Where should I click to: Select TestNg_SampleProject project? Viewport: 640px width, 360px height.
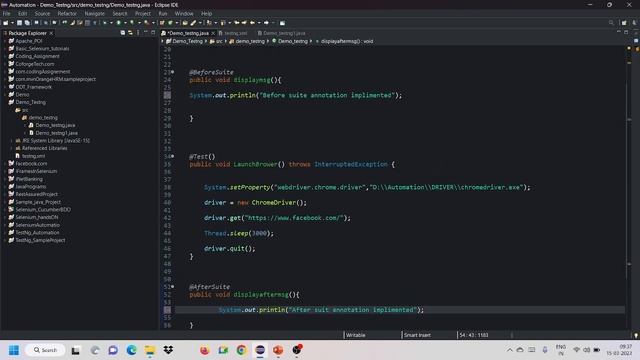coord(40,240)
